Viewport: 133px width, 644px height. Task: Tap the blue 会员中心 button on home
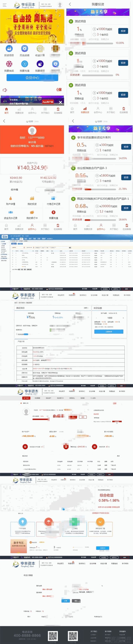click(x=32, y=78)
